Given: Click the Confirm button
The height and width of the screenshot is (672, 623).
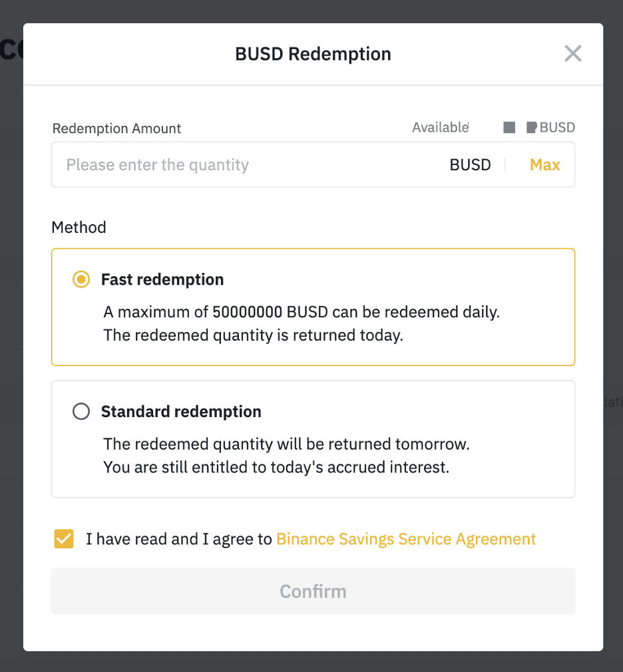Looking at the screenshot, I should 313,591.
